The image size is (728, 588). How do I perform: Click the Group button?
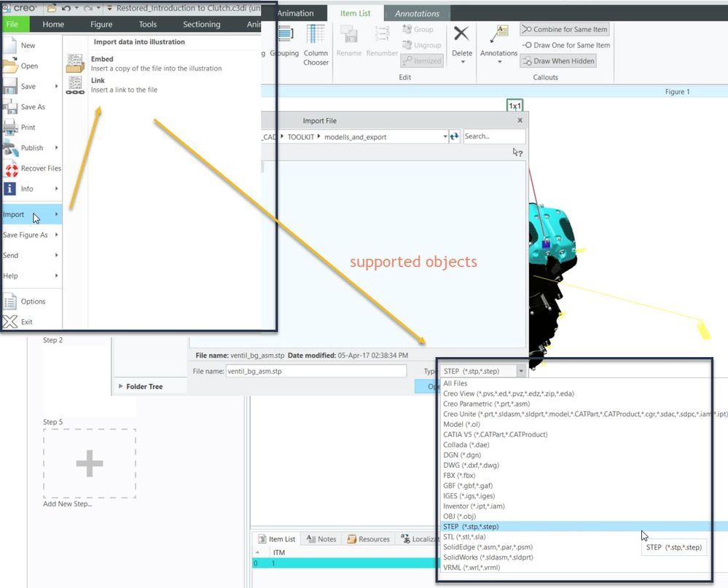click(x=418, y=29)
